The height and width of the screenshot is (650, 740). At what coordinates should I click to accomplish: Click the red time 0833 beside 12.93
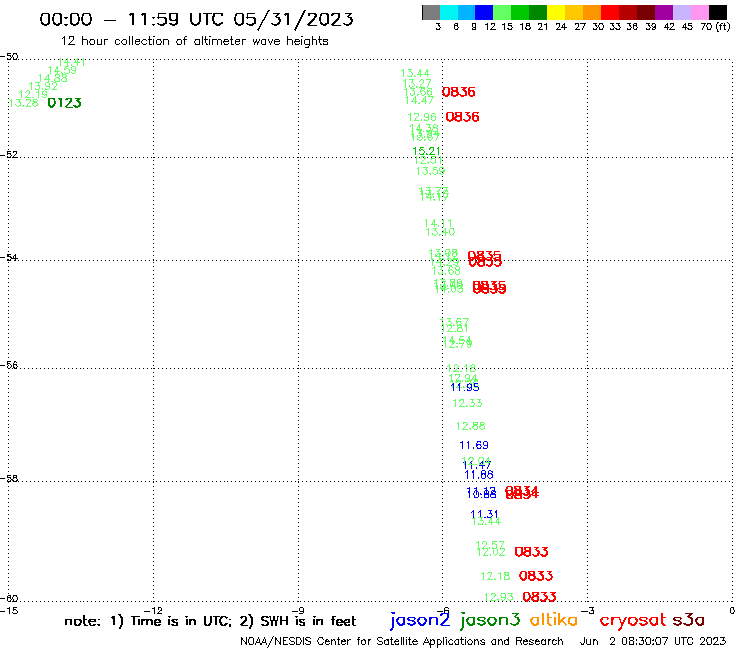pos(539,597)
